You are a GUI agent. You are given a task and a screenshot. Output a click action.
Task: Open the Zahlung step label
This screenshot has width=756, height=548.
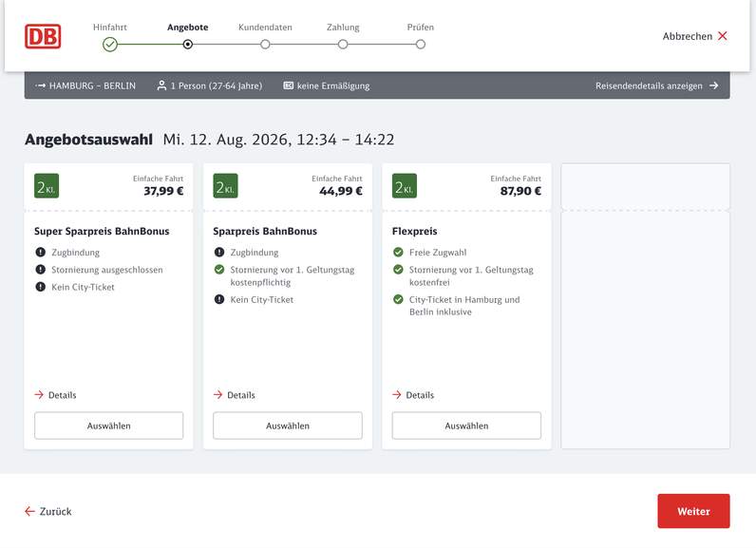pos(343,28)
